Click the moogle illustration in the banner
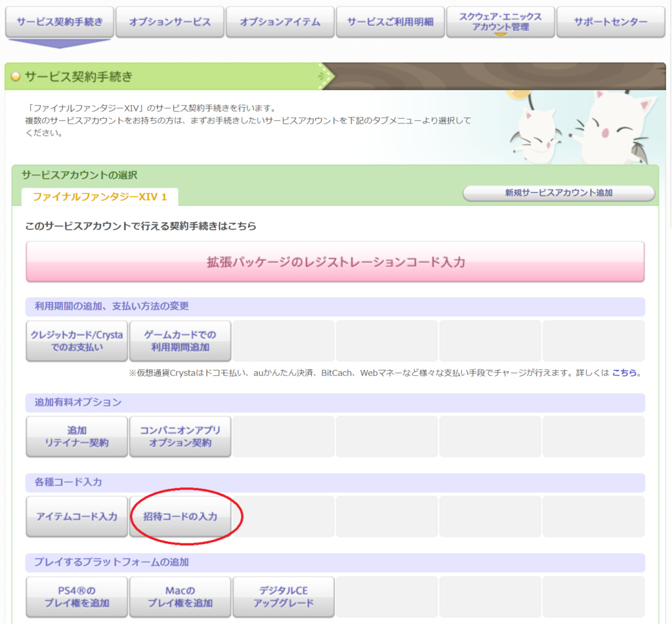The height and width of the screenshot is (624, 672). tap(583, 127)
